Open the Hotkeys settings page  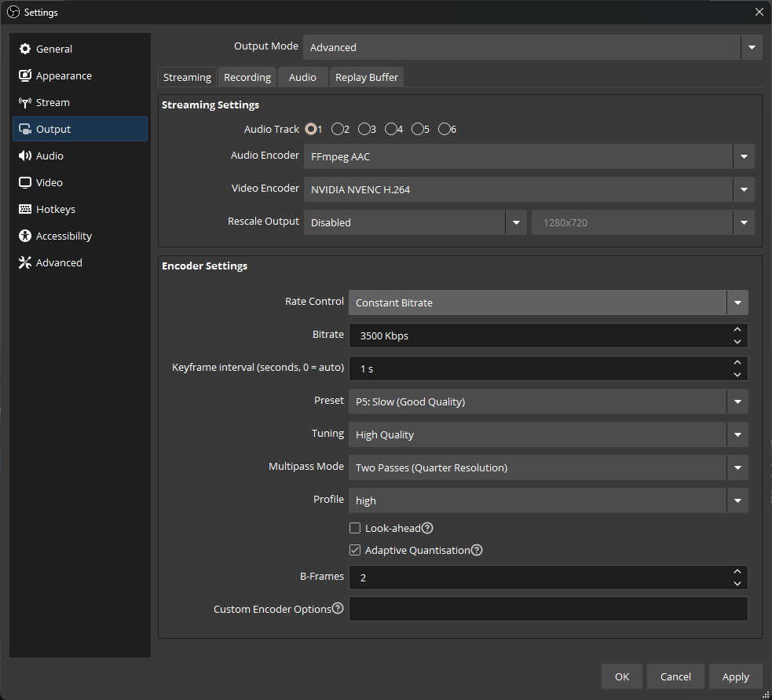point(80,209)
